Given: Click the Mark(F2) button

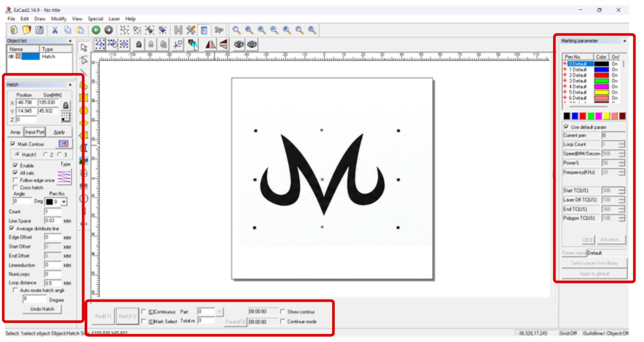Looking at the screenshot, I should 127,316.
